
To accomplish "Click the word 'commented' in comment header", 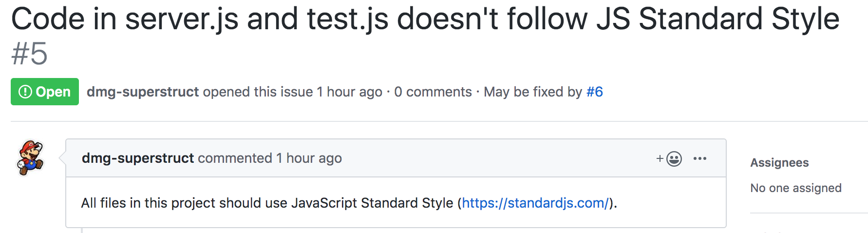I will (235, 158).
